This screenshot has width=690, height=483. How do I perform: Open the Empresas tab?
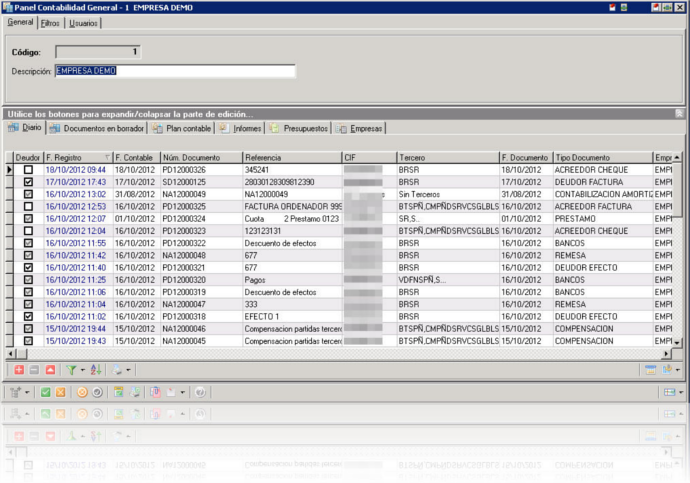(359, 128)
